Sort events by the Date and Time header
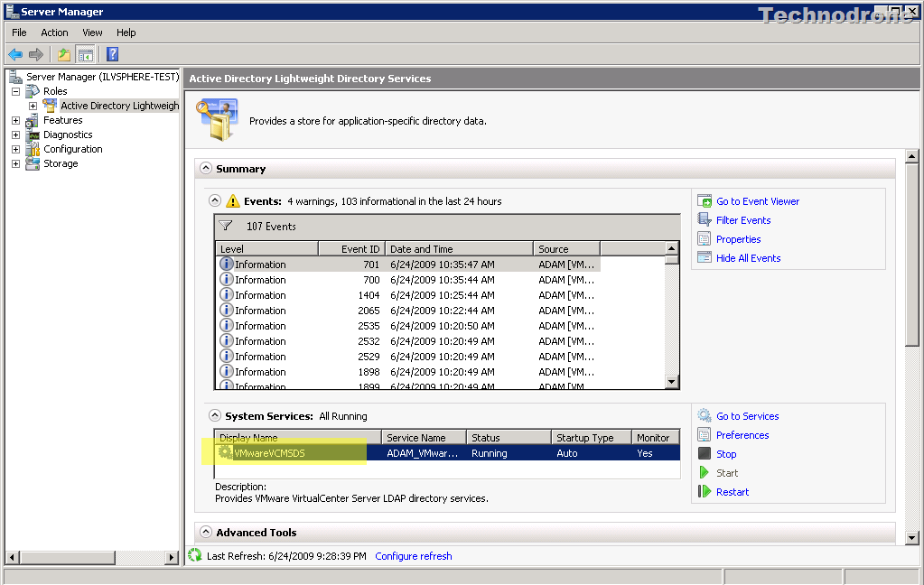The width and height of the screenshot is (924, 585). (x=459, y=248)
